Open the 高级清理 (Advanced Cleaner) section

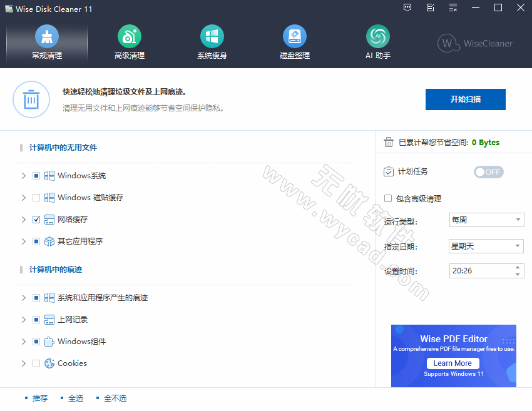click(129, 44)
